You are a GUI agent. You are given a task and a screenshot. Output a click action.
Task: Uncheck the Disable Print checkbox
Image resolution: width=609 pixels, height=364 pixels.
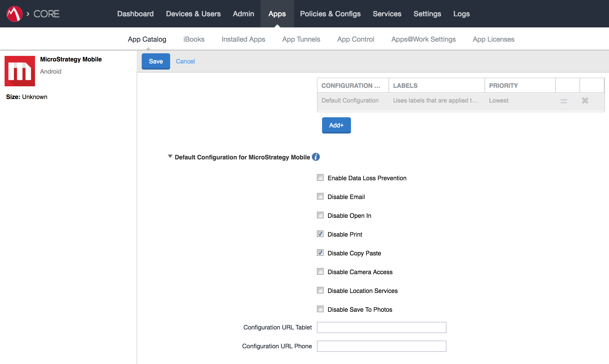(320, 234)
